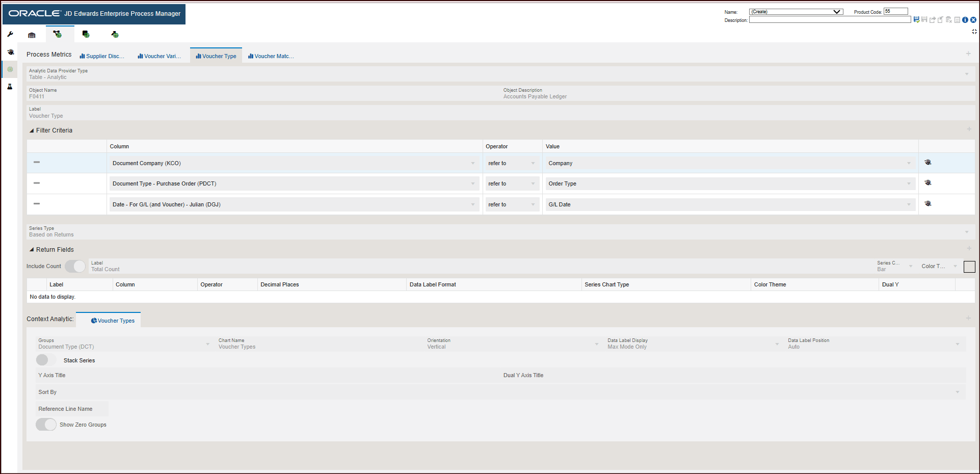Open the refer to operator dropdown for Order Type
The image size is (980, 474).
533,183
